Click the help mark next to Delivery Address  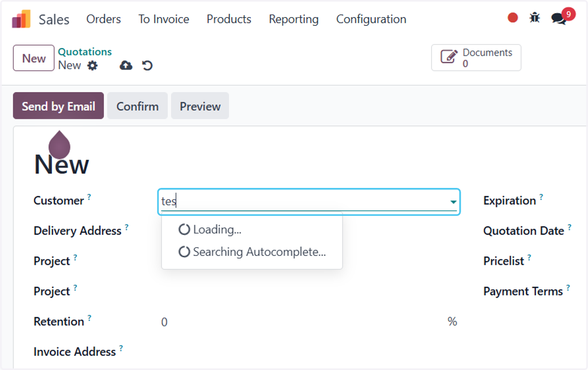(126, 227)
